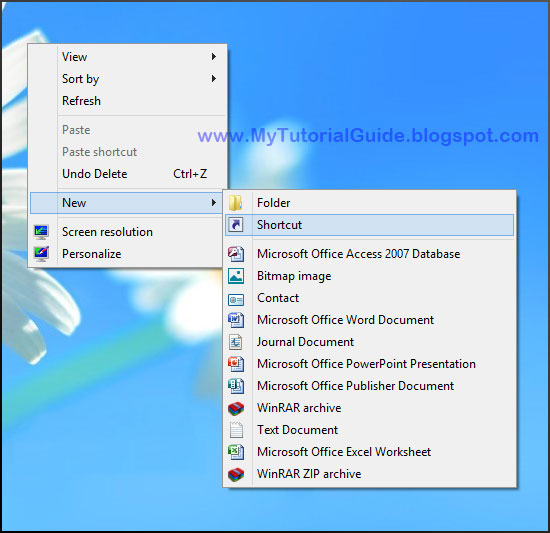Viewport: 550px width, 533px height.
Task: Create a new Shortcut
Action: tap(370, 225)
